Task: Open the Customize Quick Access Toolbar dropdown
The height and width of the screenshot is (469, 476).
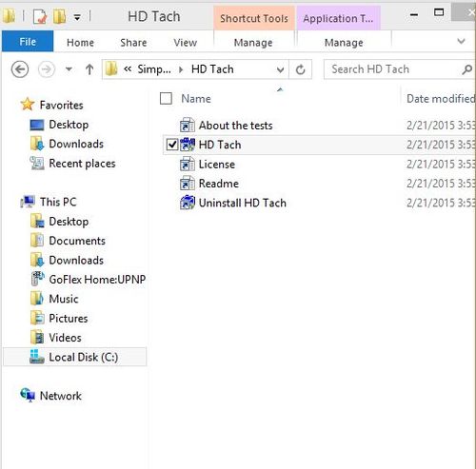Action: [x=77, y=17]
